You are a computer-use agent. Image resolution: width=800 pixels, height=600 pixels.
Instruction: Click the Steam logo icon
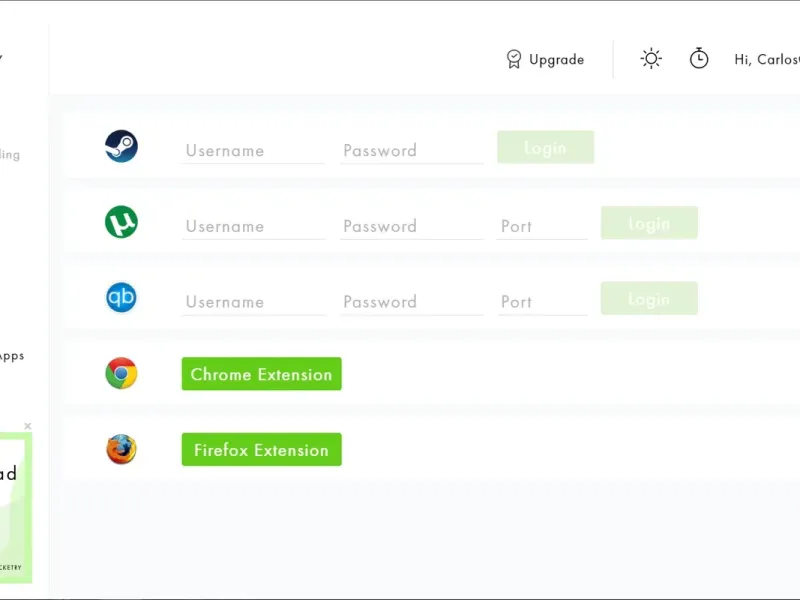point(121,147)
